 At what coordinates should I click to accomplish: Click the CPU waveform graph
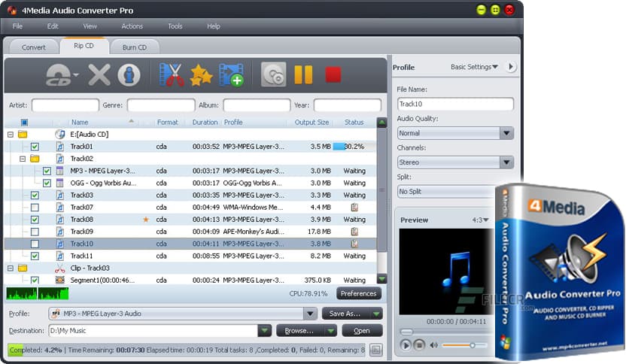38,293
